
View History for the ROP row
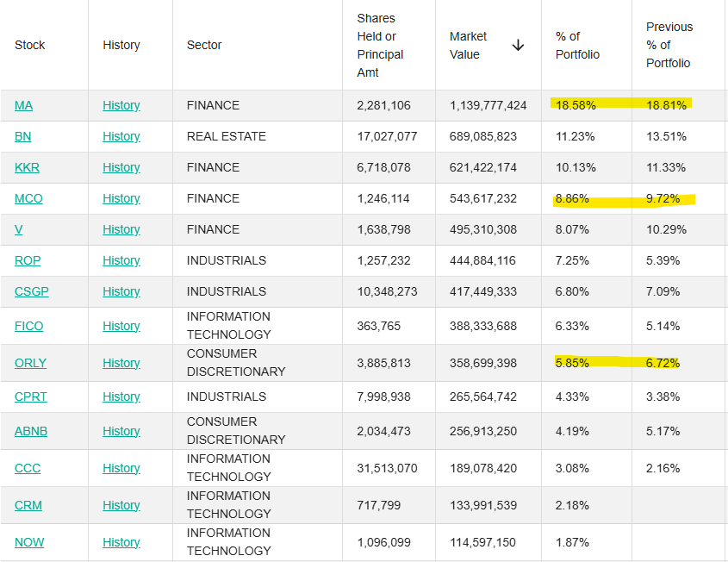tap(121, 260)
